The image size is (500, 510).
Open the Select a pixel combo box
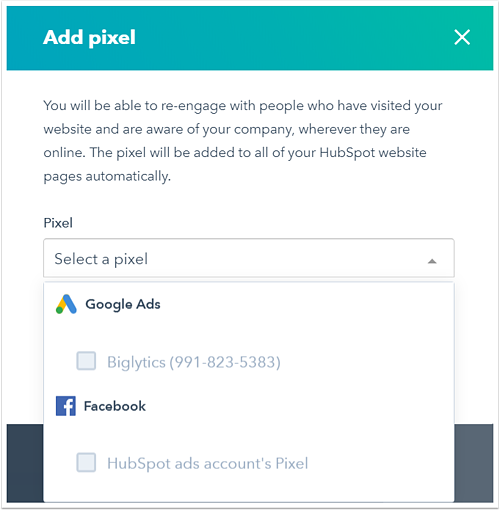coord(249,258)
